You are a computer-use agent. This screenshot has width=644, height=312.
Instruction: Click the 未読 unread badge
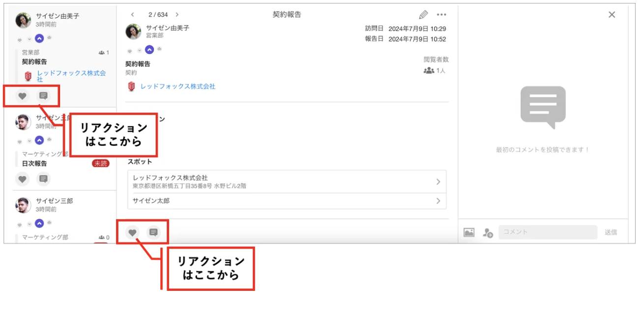coord(100,163)
